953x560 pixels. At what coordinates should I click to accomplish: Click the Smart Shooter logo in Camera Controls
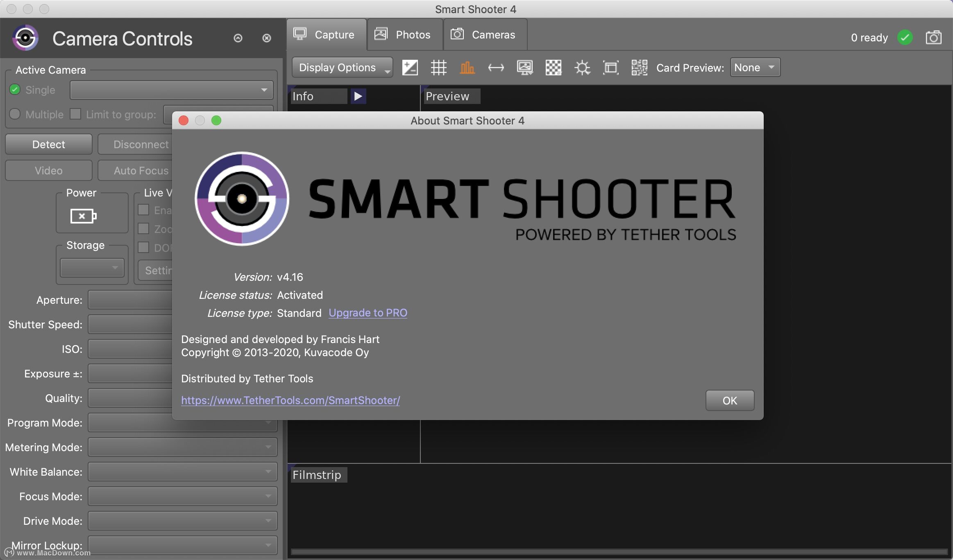25,38
